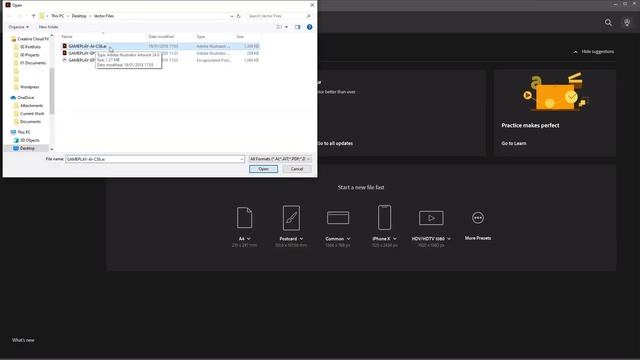This screenshot has width=640, height=360.
Task: Select the 01 Documents folder
Action: tap(33, 63)
